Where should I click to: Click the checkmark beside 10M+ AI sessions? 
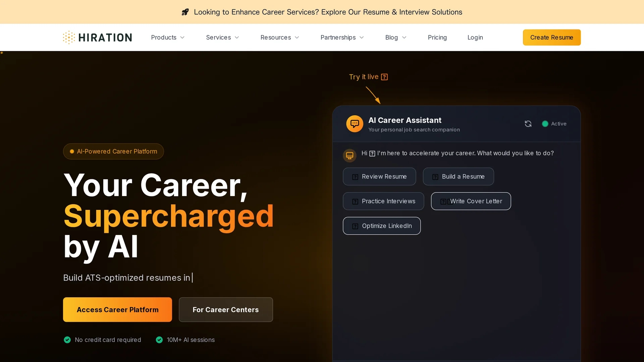(x=159, y=340)
